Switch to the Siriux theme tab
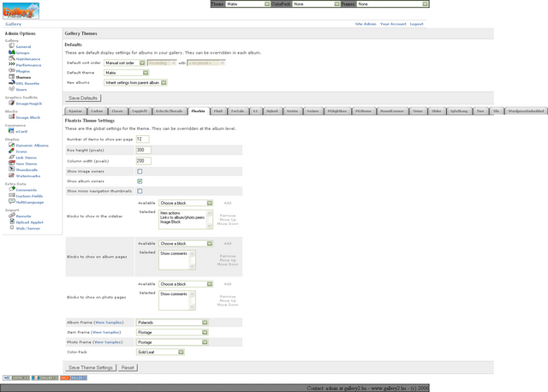 tap(417, 111)
